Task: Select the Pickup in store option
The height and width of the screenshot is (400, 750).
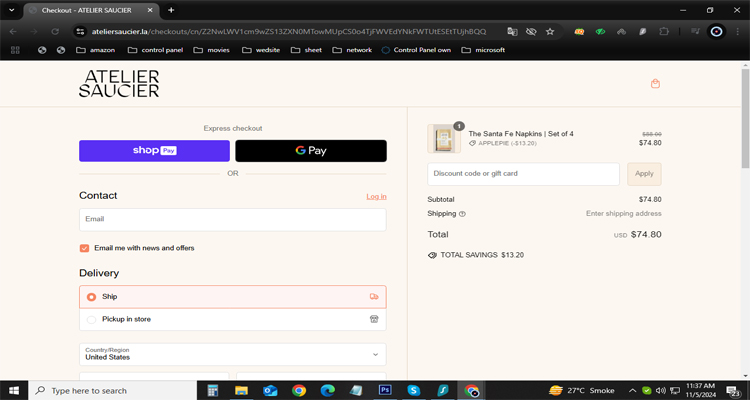Action: point(232,319)
